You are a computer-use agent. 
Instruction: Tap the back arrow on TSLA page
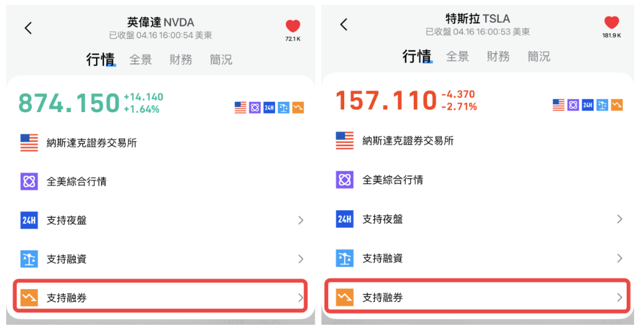tap(344, 24)
